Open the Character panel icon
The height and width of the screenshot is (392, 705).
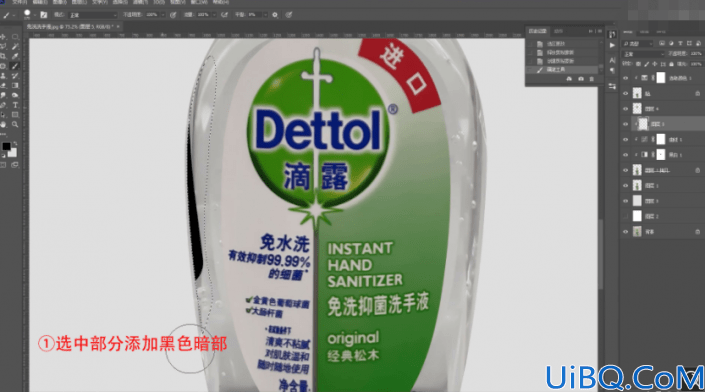[612, 60]
